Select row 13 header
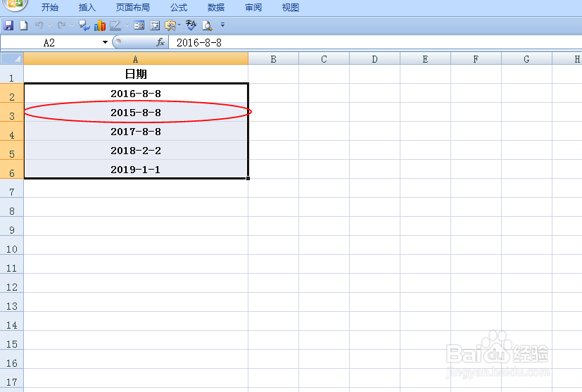Screen dimensions: 582x392 12,303
